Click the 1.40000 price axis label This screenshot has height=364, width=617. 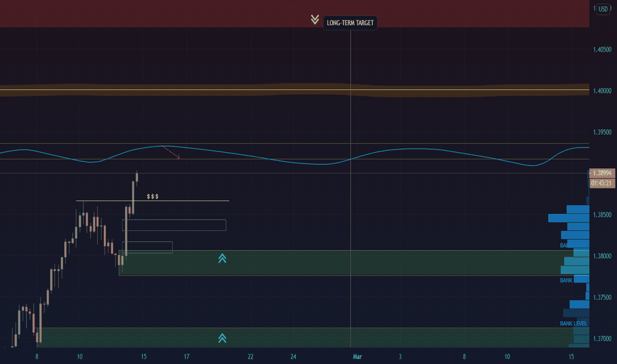click(x=602, y=91)
